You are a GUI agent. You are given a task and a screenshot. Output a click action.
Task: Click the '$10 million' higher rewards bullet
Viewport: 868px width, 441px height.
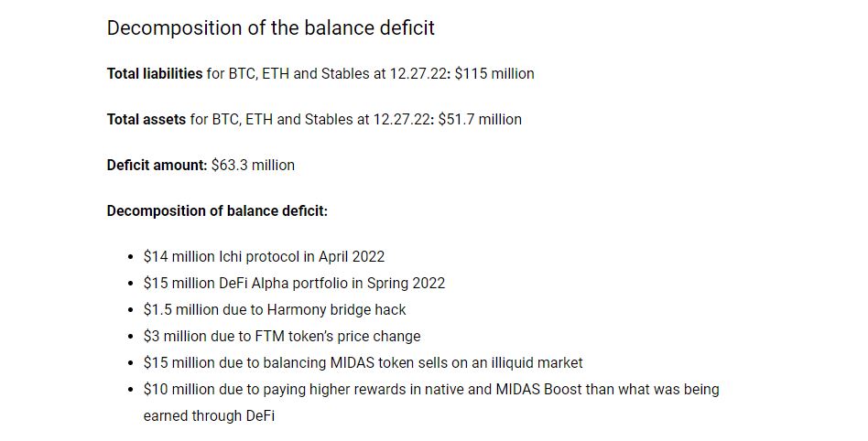[431, 390]
